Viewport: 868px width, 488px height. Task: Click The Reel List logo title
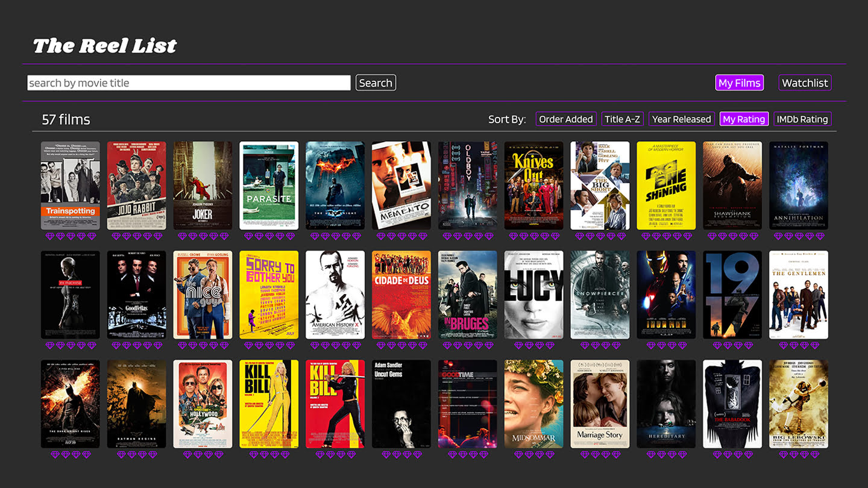[105, 46]
